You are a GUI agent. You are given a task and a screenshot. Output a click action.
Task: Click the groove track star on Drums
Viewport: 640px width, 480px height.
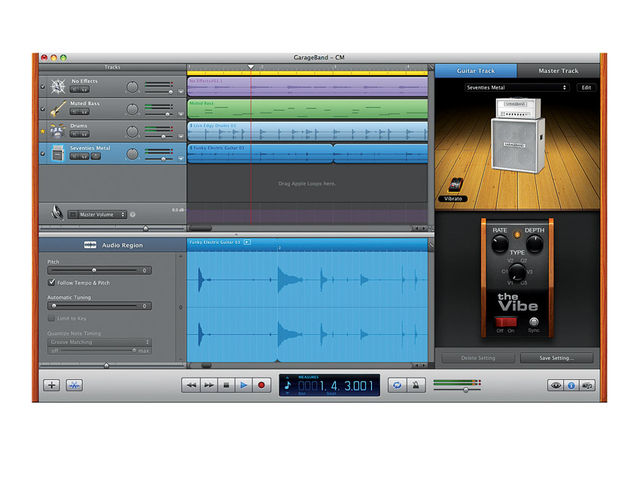42,131
